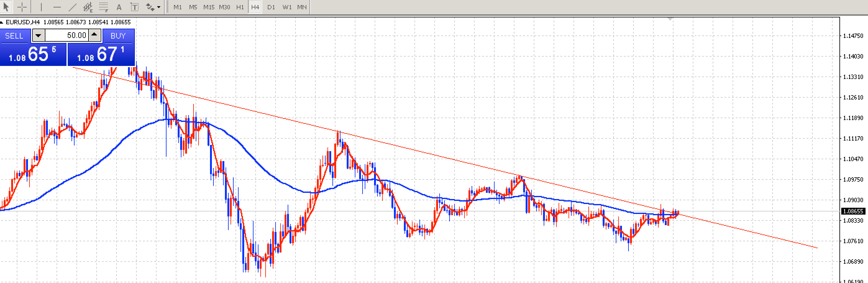Click the 1.09030 price scale label
Screen dimensions: 868x283
(853, 200)
